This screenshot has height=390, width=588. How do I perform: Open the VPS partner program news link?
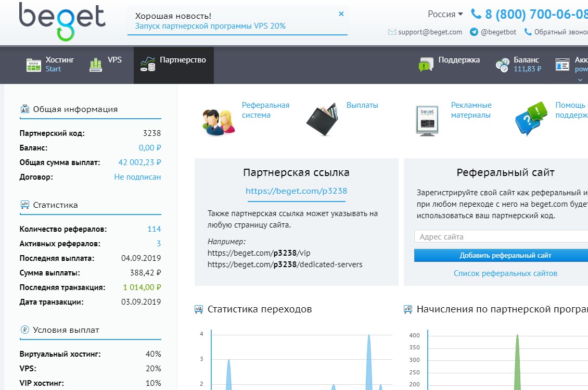[210, 26]
